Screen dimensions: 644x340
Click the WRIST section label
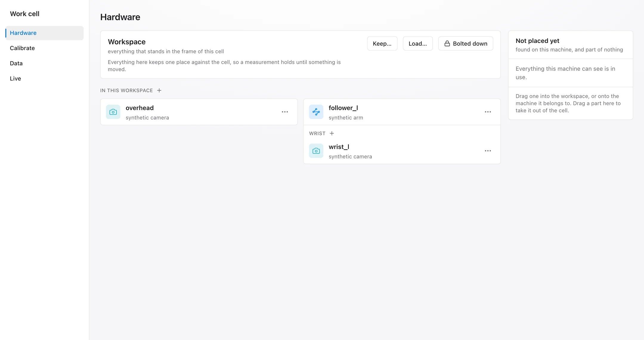pyautogui.click(x=317, y=133)
